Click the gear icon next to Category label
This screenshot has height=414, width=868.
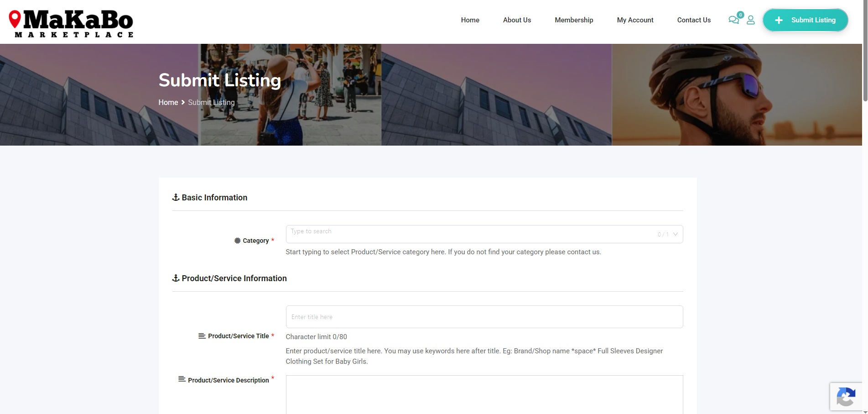click(x=237, y=241)
